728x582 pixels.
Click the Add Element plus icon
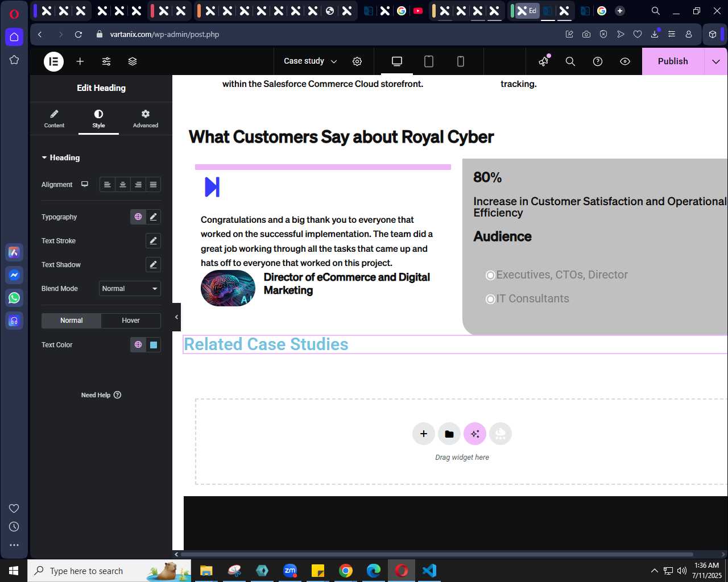[x=80, y=61]
